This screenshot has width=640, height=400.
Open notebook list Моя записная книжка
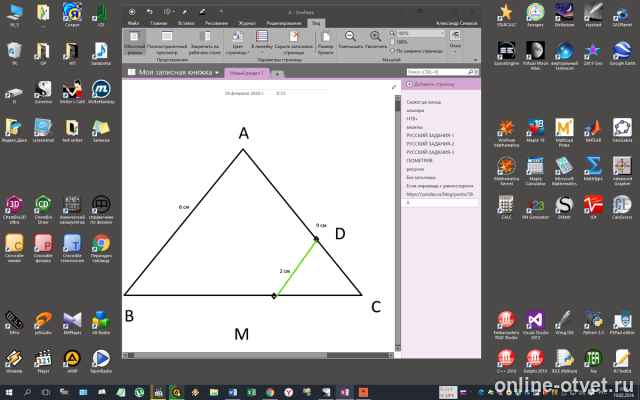click(x=174, y=72)
